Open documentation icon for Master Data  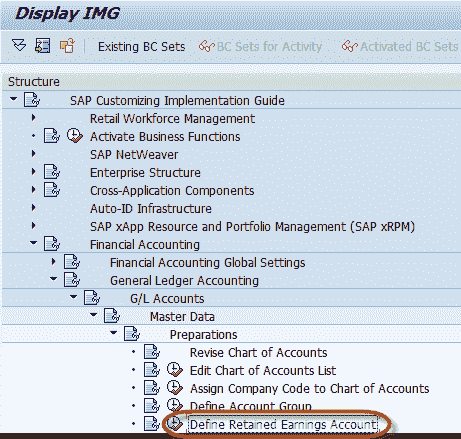[112, 316]
